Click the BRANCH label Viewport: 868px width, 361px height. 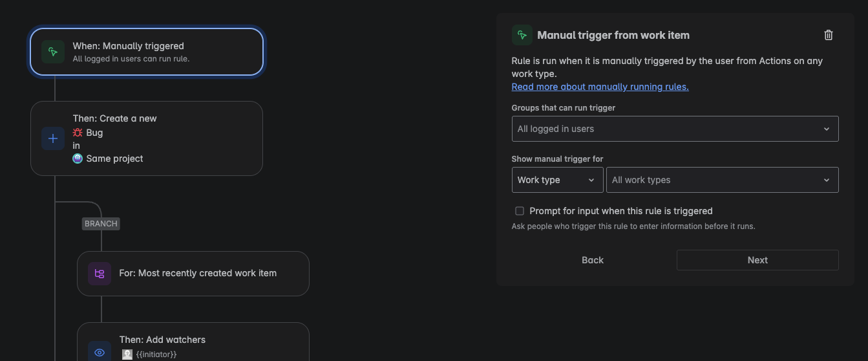(101, 224)
